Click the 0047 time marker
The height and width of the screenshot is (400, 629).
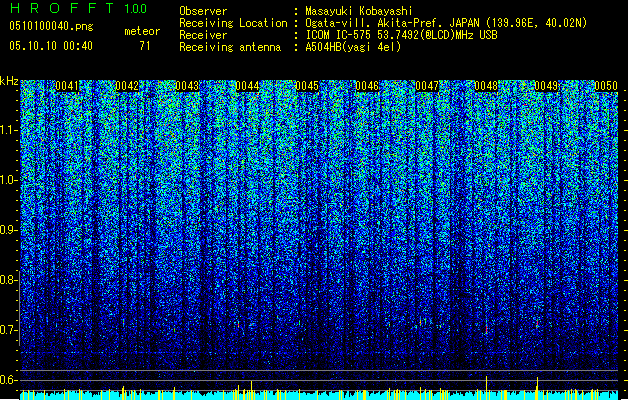point(427,86)
